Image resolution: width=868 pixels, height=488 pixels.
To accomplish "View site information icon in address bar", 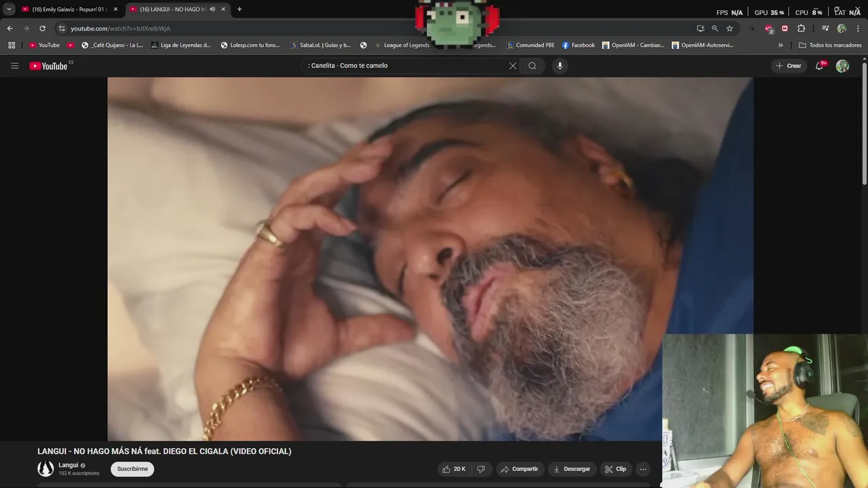I will 62,28.
